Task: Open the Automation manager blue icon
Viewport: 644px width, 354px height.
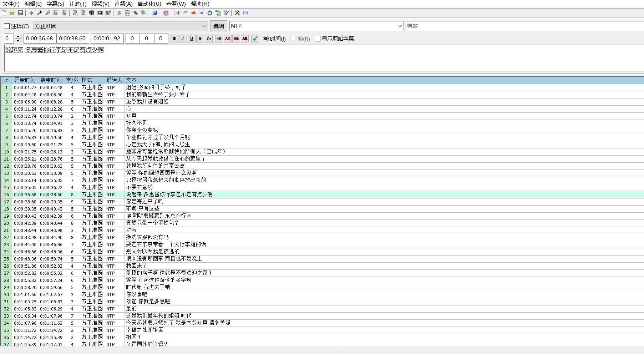Action: point(155,13)
